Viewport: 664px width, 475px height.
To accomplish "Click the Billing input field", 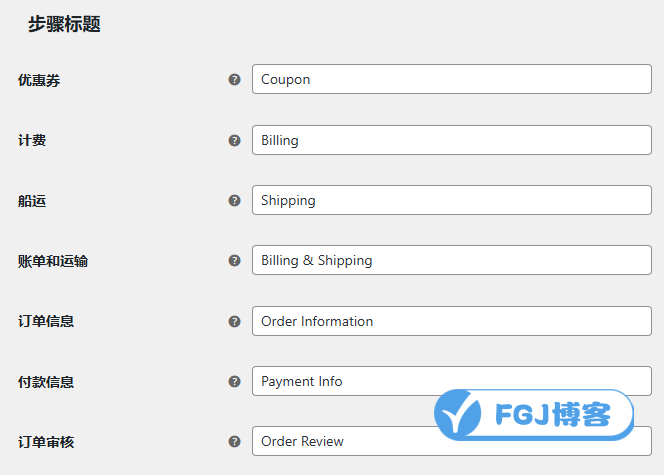I will tap(451, 140).
